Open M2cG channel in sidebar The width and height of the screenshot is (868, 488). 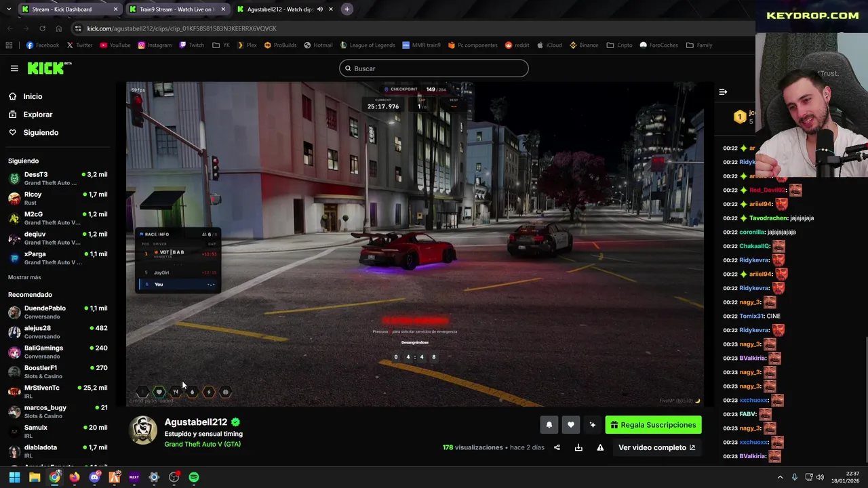click(x=58, y=218)
